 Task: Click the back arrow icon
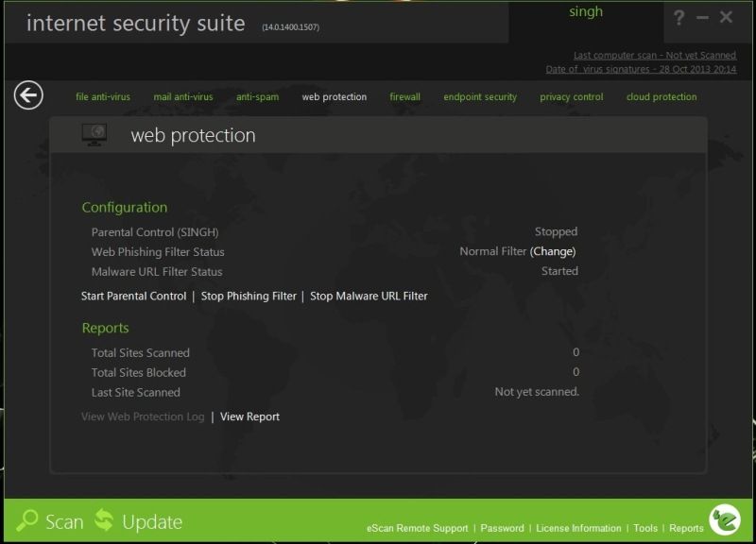click(x=28, y=95)
